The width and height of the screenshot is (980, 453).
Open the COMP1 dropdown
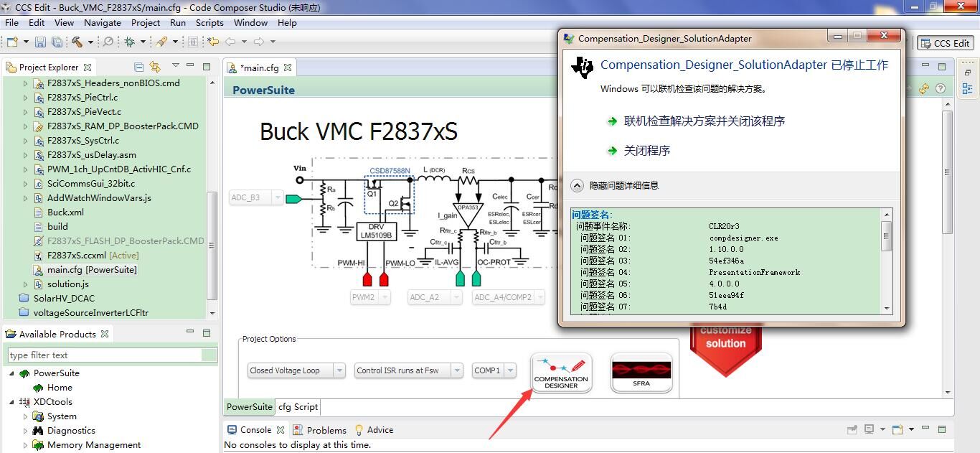click(x=494, y=370)
